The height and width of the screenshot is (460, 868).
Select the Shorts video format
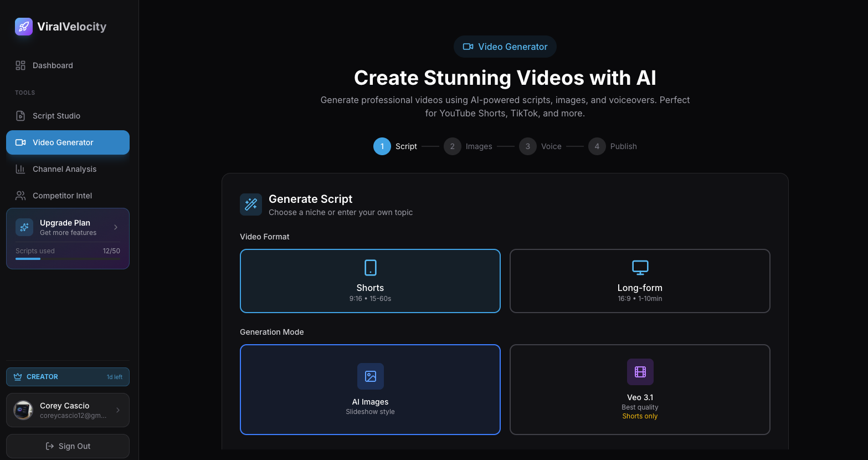370,281
